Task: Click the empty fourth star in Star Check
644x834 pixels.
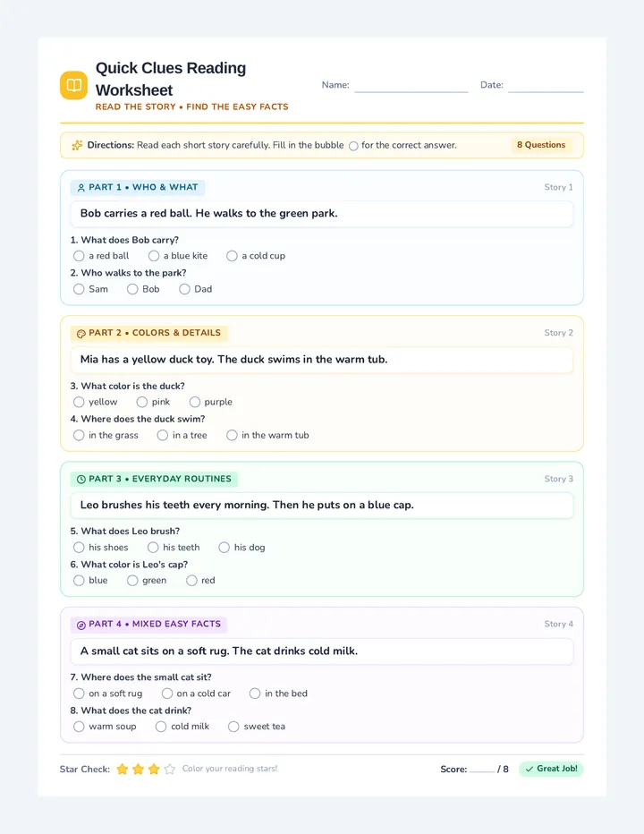Action: (x=170, y=769)
